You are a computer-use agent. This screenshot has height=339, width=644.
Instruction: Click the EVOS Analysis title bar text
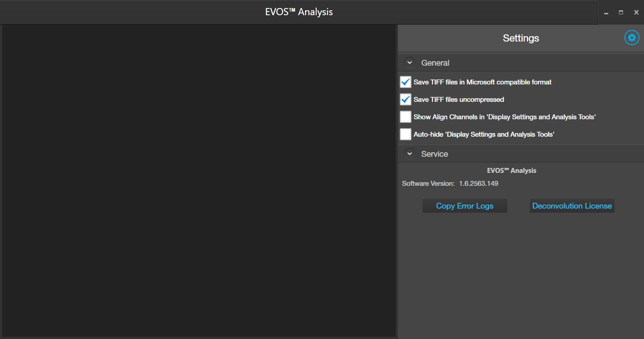(299, 12)
